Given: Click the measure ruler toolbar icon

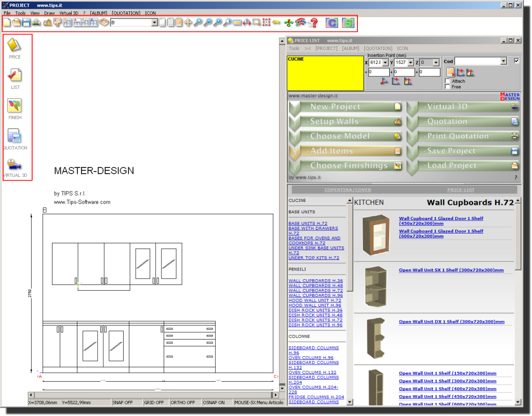Looking at the screenshot, I should 237,23.
